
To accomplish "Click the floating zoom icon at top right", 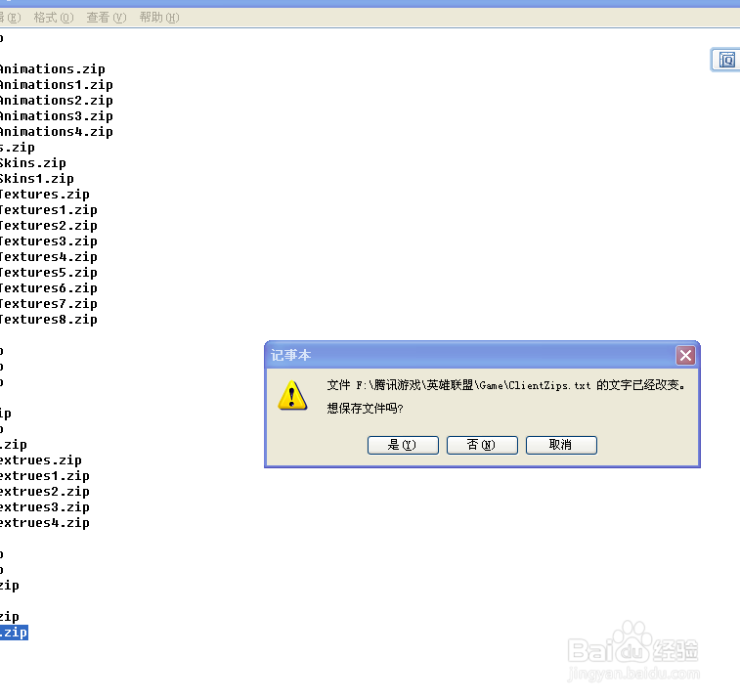I will (726, 60).
